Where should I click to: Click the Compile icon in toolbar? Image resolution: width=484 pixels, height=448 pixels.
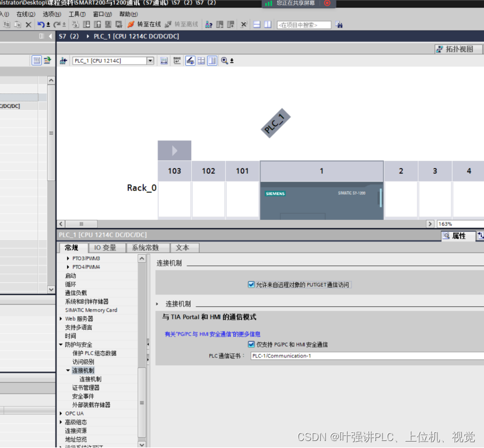tap(75, 24)
